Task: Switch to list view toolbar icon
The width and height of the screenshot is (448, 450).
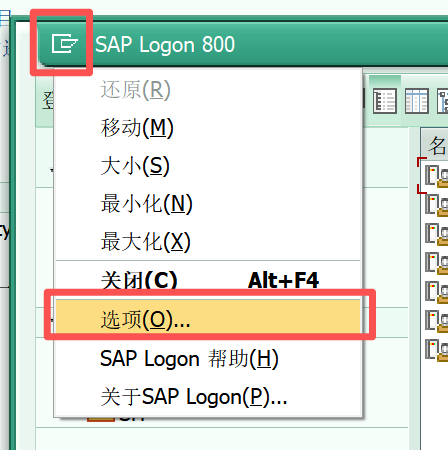Action: click(x=385, y=101)
